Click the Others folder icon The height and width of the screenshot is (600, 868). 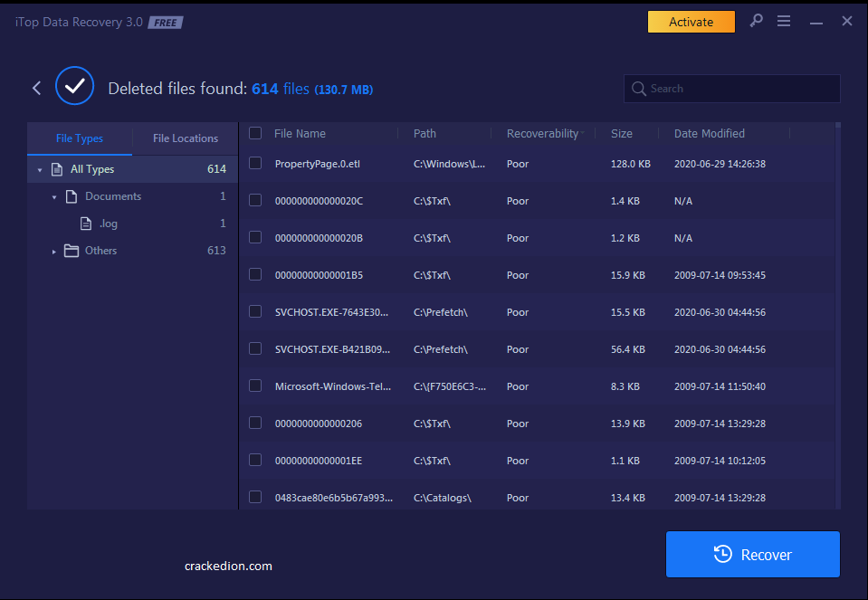(x=72, y=251)
